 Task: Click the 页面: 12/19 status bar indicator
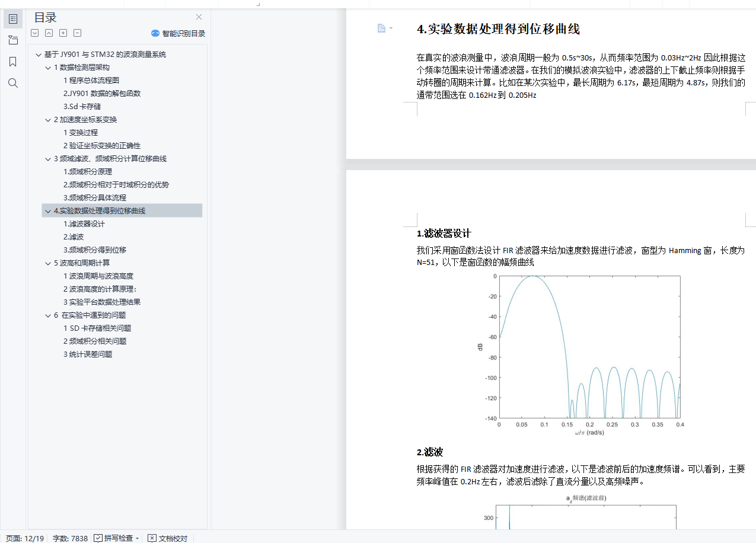[x=25, y=538]
